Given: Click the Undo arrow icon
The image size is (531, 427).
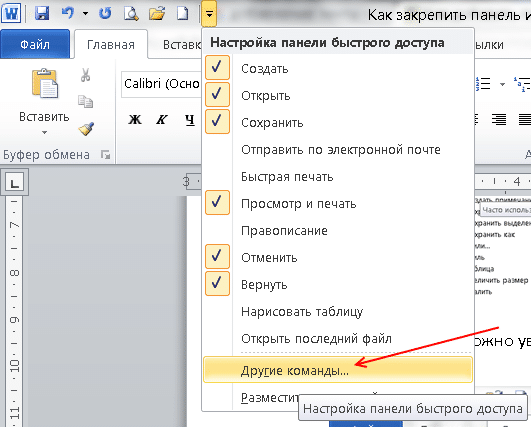Looking at the screenshot, I should tap(68, 14).
